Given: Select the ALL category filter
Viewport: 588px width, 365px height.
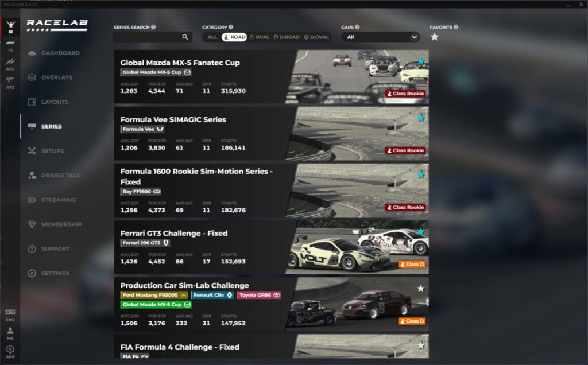Looking at the screenshot, I should 212,37.
